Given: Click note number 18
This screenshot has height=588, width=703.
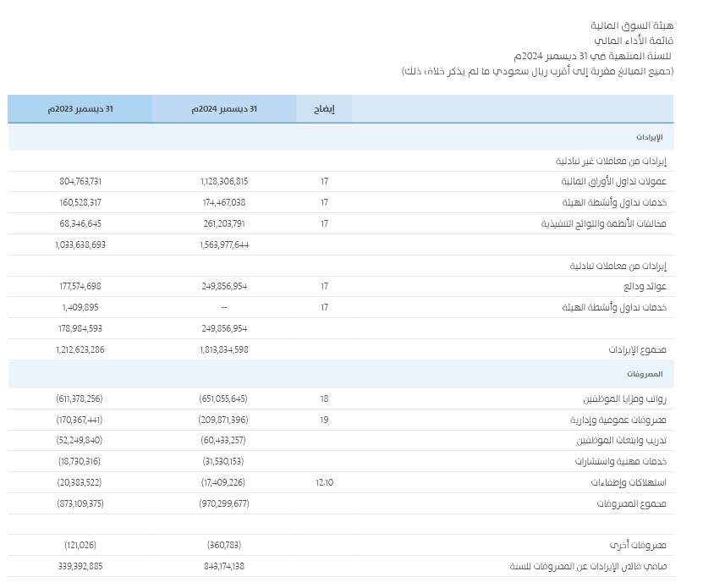Looking at the screenshot, I should tap(324, 399).
